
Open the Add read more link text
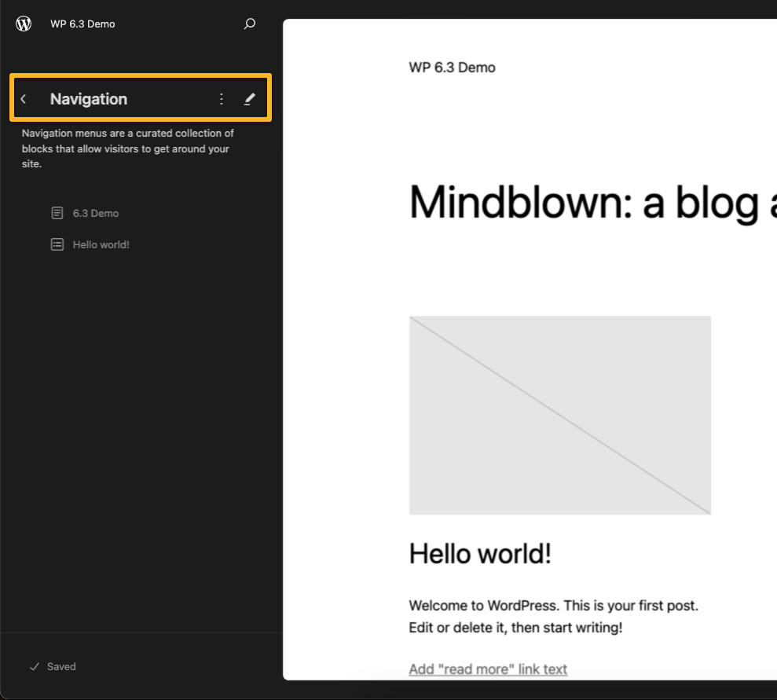coord(487,669)
